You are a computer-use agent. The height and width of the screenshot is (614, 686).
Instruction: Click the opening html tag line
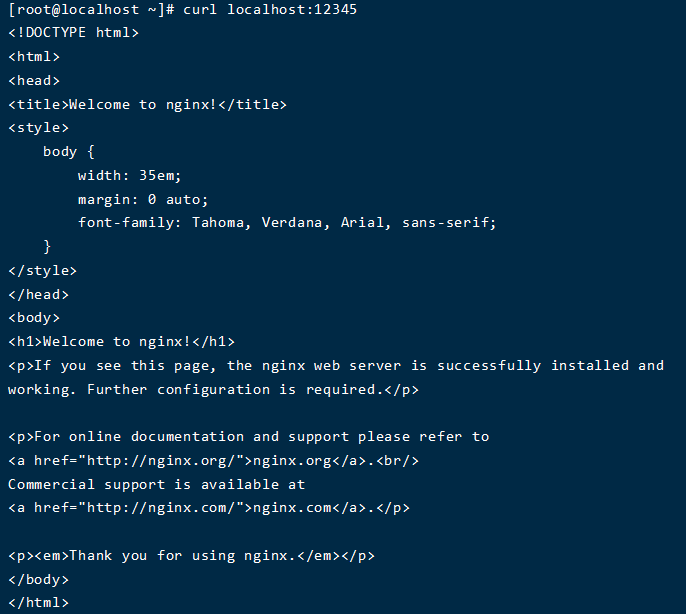click(x=34, y=56)
